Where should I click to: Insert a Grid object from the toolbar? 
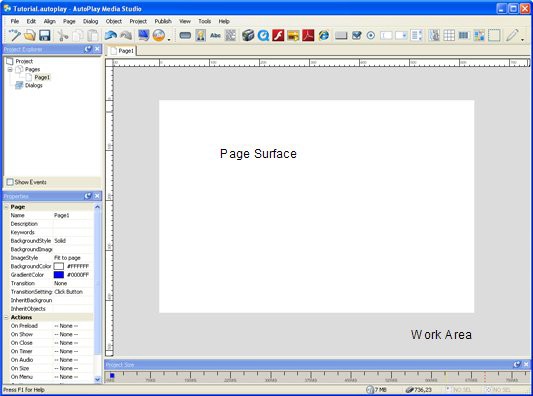tap(449, 35)
